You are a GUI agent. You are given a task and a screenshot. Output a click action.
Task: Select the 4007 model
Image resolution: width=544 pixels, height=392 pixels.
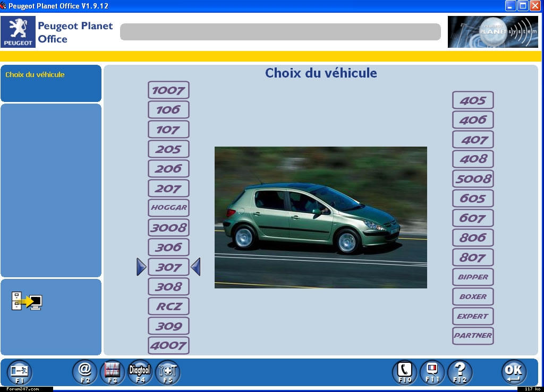coord(168,345)
